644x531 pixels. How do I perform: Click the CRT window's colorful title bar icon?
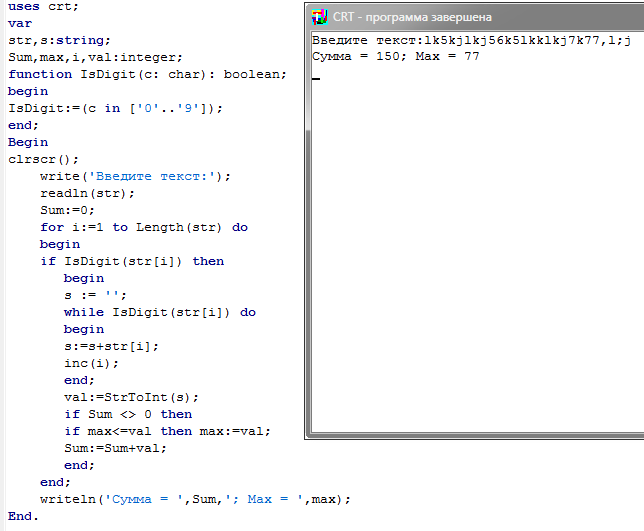(319, 17)
